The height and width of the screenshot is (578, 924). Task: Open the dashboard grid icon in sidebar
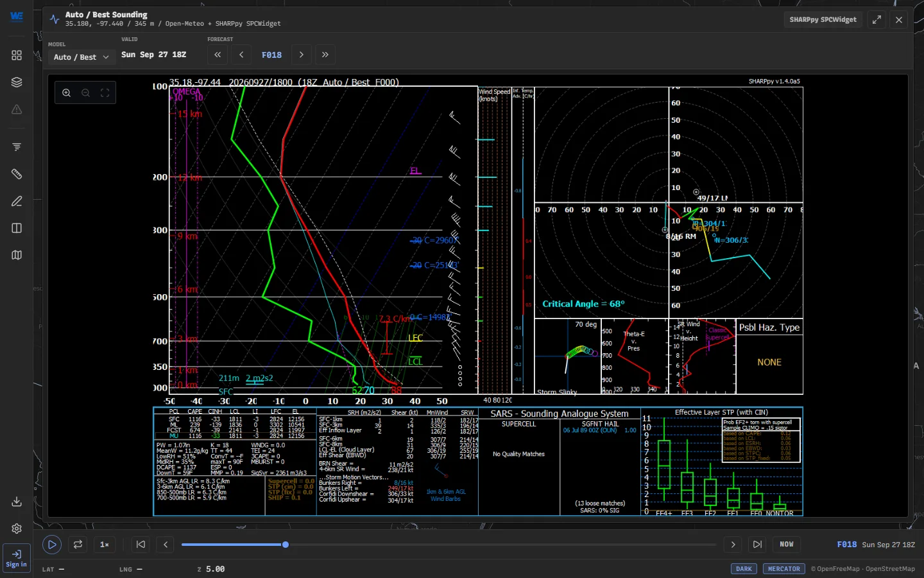click(x=17, y=55)
